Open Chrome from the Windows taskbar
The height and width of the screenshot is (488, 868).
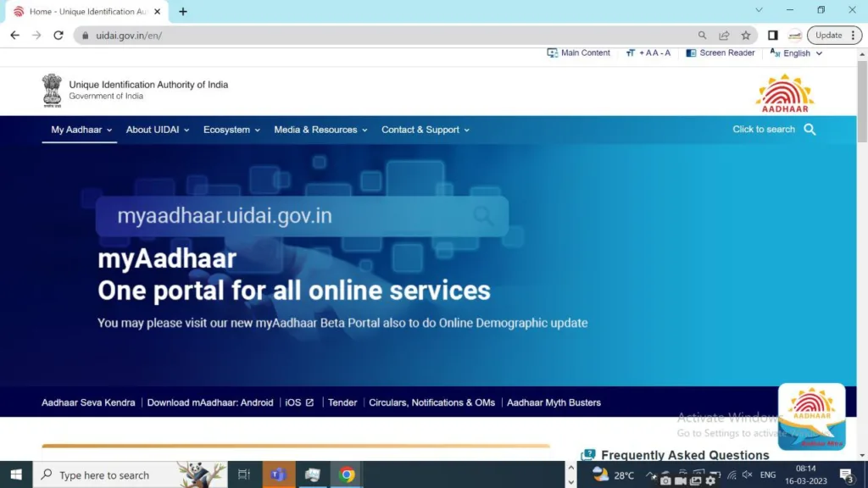pyautogui.click(x=347, y=475)
